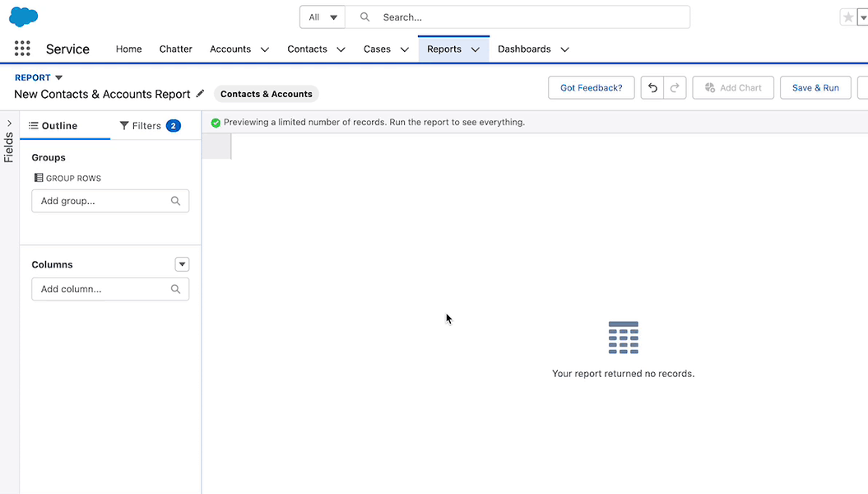Click the pencil icon to rename report
The width and height of the screenshot is (868, 494).
(200, 94)
